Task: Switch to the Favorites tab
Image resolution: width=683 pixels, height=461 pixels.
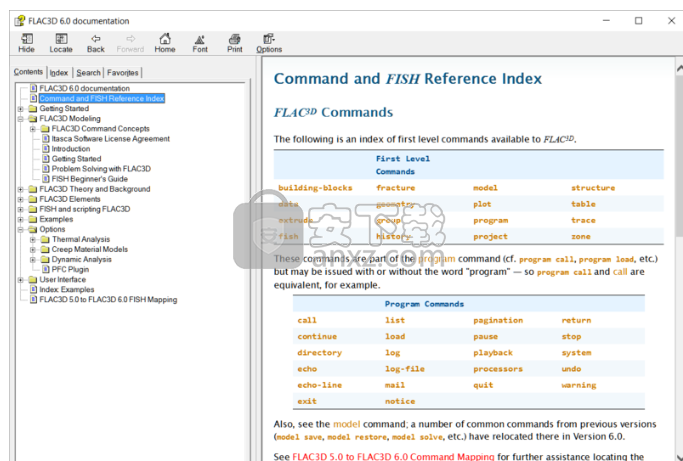Action: (x=123, y=73)
